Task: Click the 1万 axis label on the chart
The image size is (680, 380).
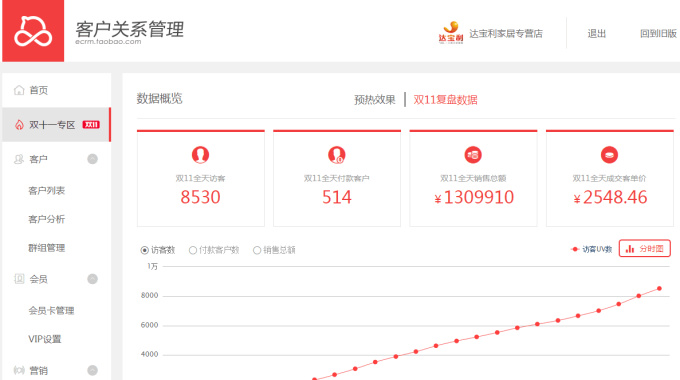Action: (x=152, y=266)
